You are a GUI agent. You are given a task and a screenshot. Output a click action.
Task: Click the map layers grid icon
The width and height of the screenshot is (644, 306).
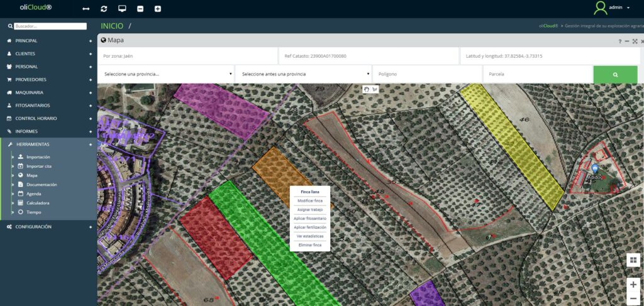[x=633, y=260]
